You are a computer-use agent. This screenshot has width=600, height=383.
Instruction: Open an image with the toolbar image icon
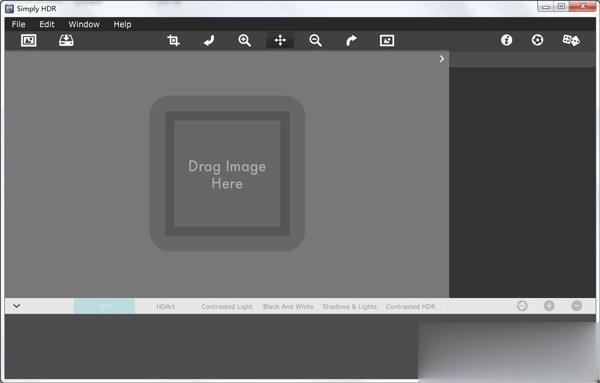tap(29, 40)
